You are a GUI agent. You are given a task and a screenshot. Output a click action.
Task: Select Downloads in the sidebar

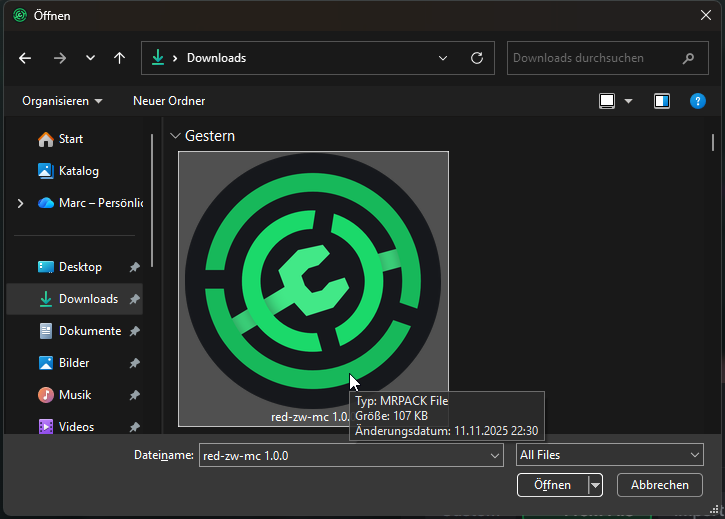point(74,299)
